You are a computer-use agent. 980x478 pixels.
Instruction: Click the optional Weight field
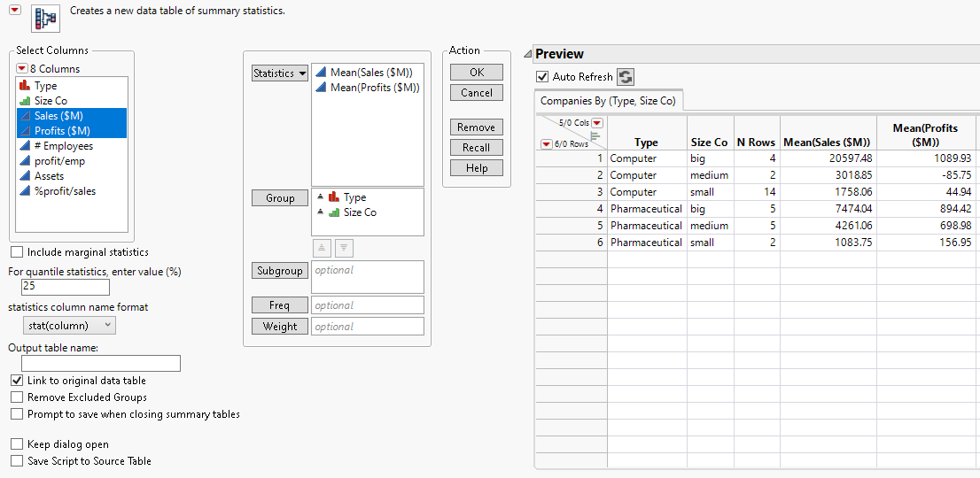pos(368,327)
